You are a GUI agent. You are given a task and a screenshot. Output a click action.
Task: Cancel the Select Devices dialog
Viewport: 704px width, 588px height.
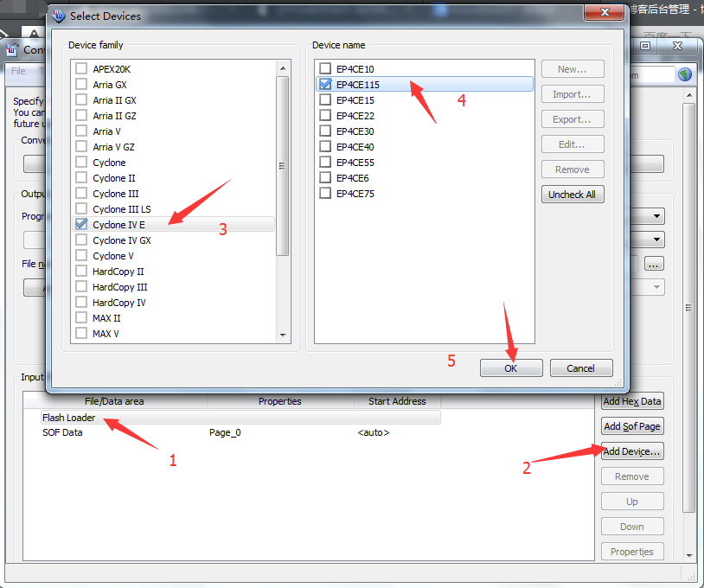click(581, 368)
